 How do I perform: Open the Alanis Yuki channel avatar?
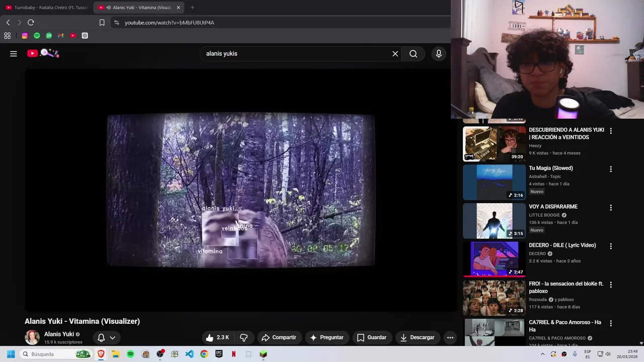pos(32,337)
